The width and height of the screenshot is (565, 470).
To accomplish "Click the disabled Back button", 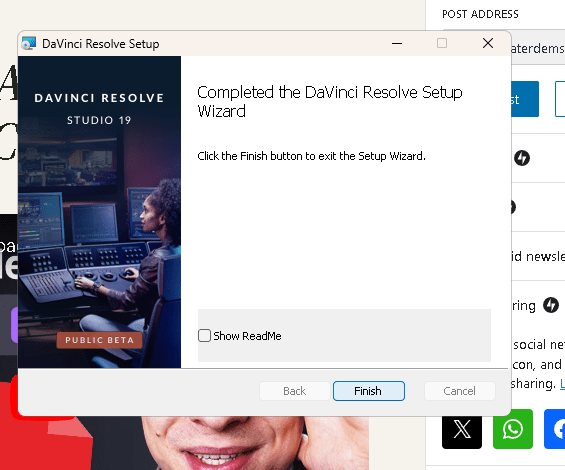I will click(x=294, y=391).
